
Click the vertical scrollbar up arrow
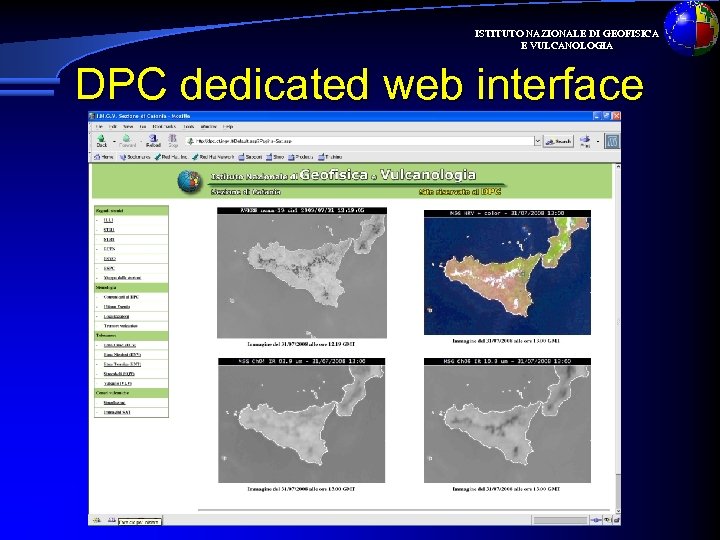point(618,167)
